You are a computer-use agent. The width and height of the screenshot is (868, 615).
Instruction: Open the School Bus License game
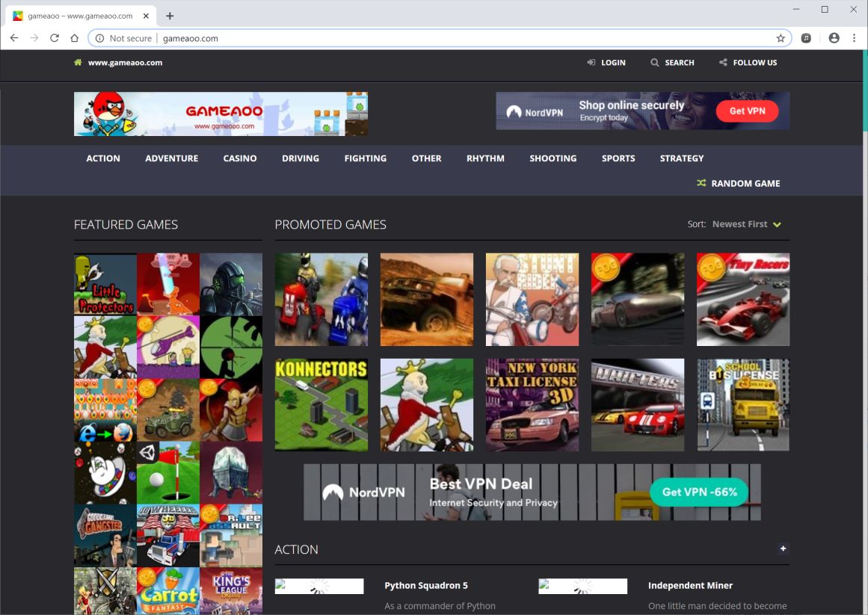click(743, 404)
